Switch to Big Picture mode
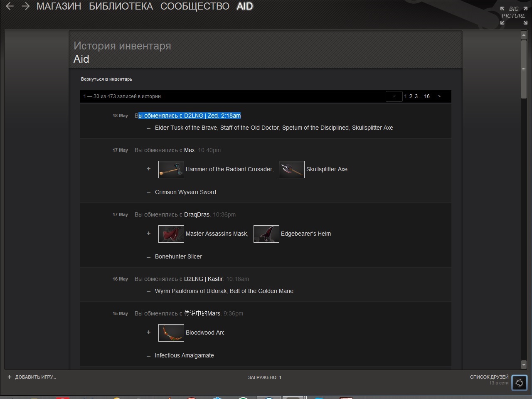 click(514, 15)
